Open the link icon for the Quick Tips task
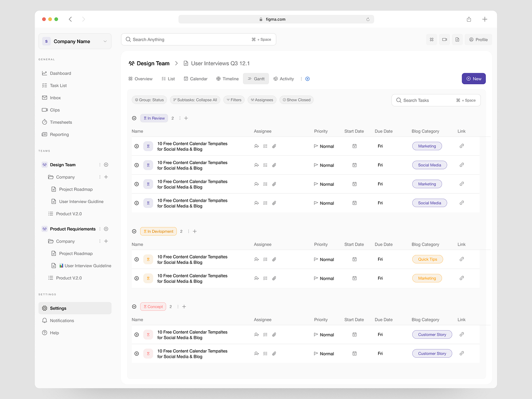The width and height of the screenshot is (532, 399). (x=462, y=259)
